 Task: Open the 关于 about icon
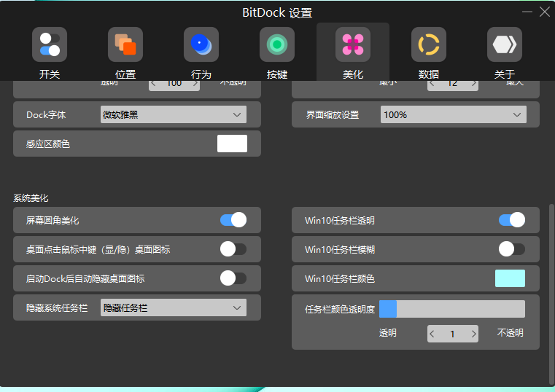coord(505,44)
